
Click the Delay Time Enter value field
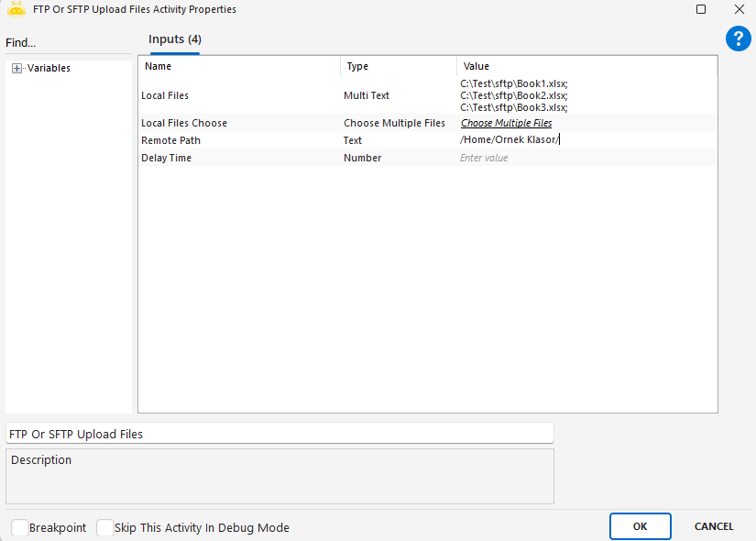pos(586,158)
